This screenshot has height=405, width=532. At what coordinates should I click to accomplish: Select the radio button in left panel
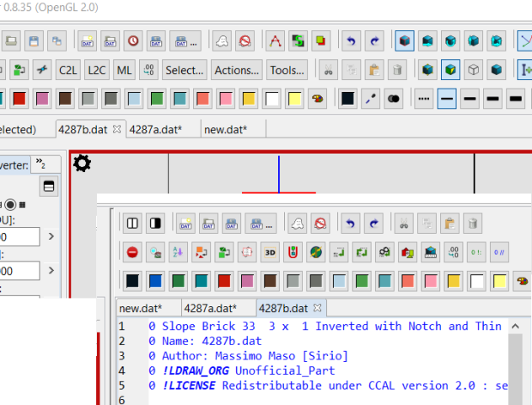point(12,203)
